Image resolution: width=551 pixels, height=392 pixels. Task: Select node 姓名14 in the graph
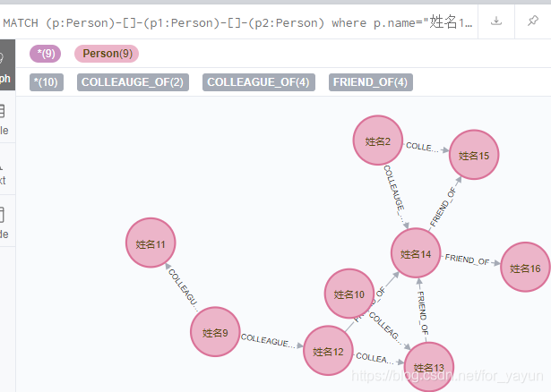pyautogui.click(x=416, y=253)
